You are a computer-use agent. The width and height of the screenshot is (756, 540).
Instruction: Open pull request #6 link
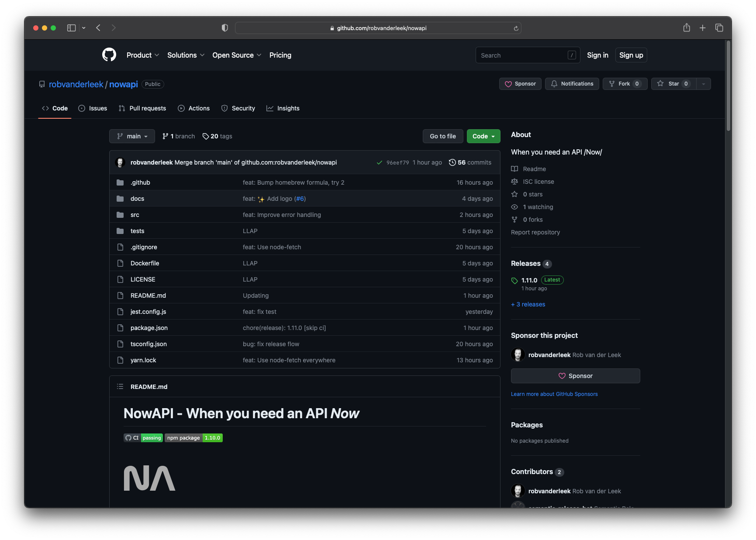coord(300,199)
